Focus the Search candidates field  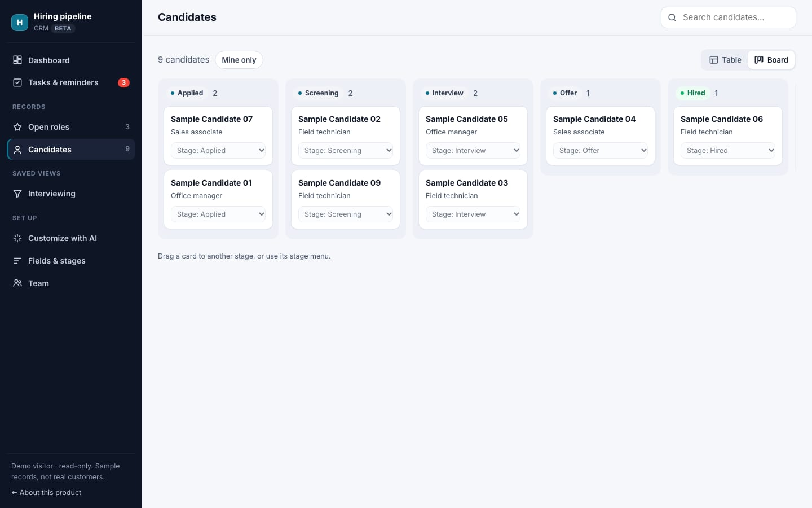729,17
